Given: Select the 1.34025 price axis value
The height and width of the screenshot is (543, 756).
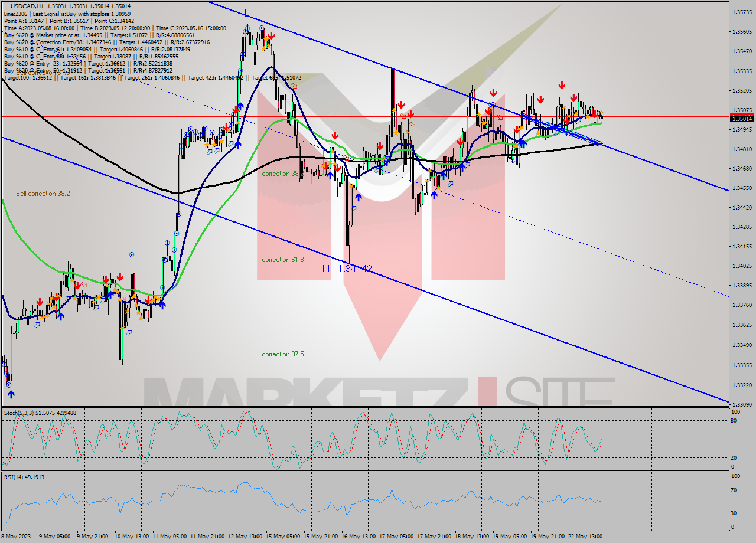Looking at the screenshot, I should point(742,266).
